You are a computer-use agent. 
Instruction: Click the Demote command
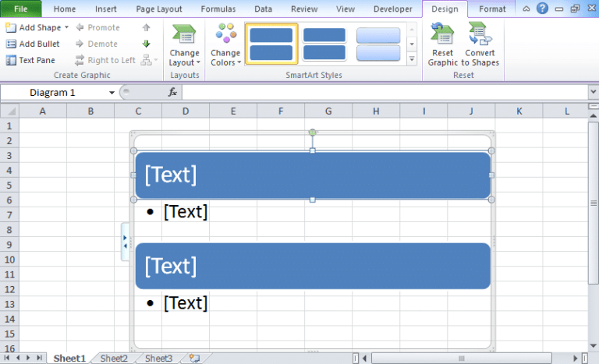click(x=97, y=44)
